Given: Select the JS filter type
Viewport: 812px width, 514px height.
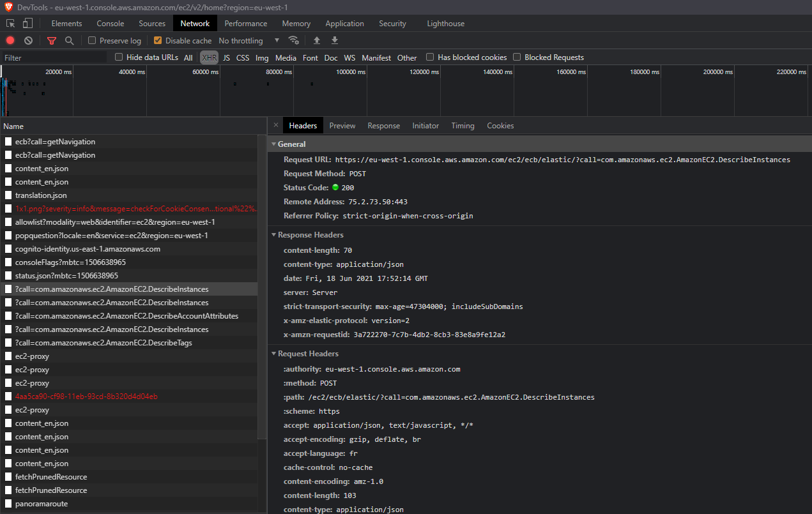Looking at the screenshot, I should pos(226,57).
